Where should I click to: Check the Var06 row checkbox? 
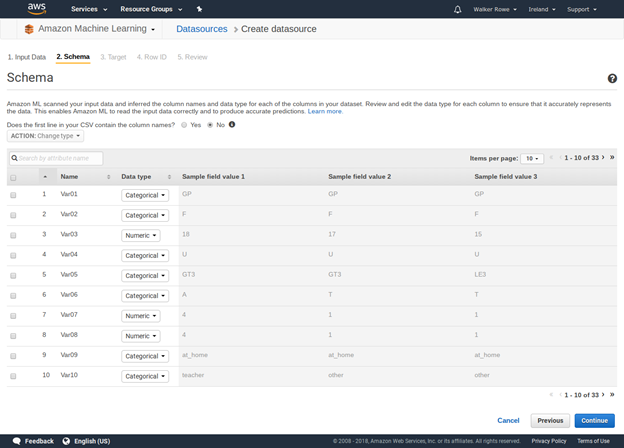click(13, 296)
